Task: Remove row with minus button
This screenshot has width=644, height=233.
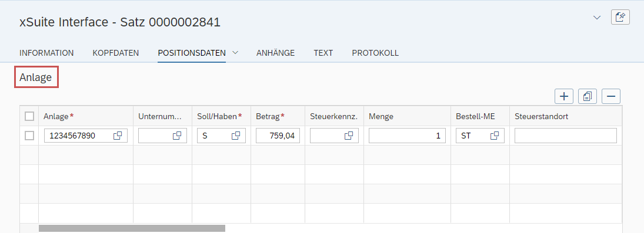Action: coord(610,96)
